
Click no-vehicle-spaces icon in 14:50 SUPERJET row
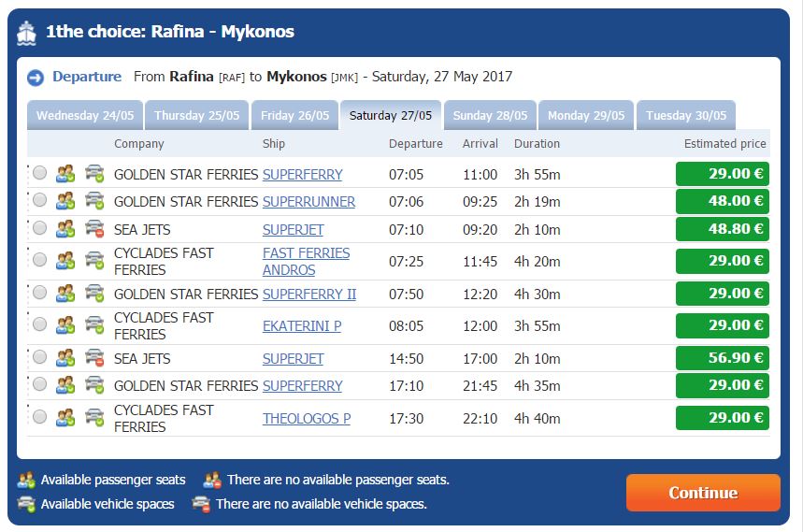coord(94,358)
